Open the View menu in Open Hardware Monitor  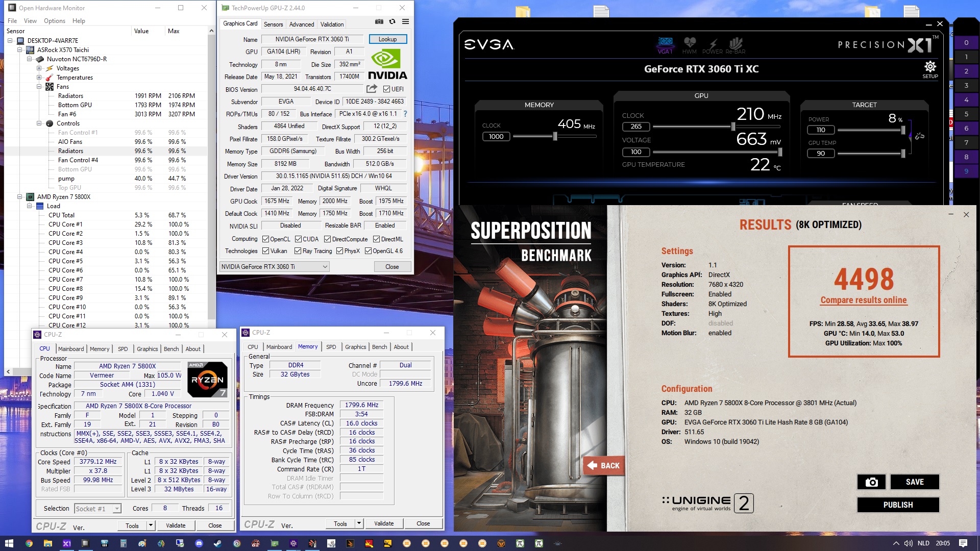coord(30,21)
